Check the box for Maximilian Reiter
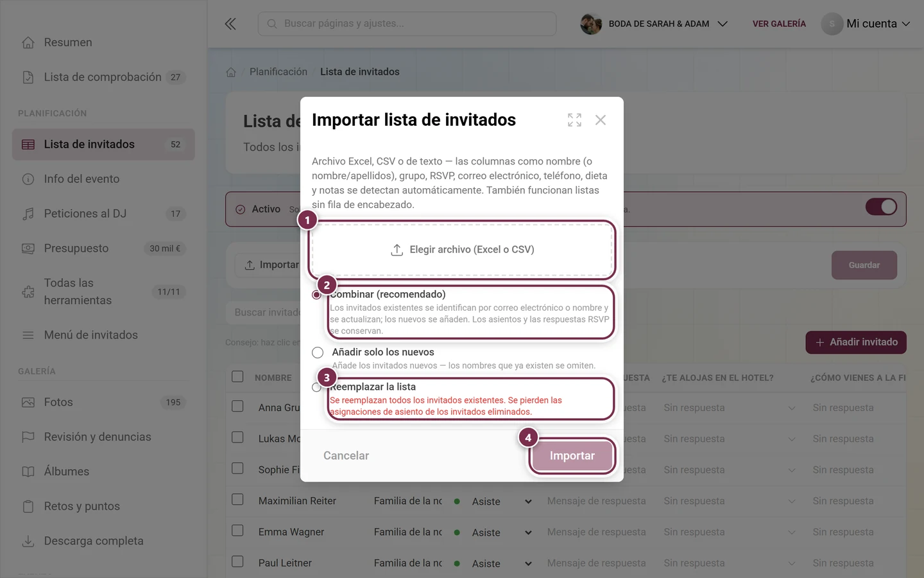This screenshot has width=924, height=578. 237,500
